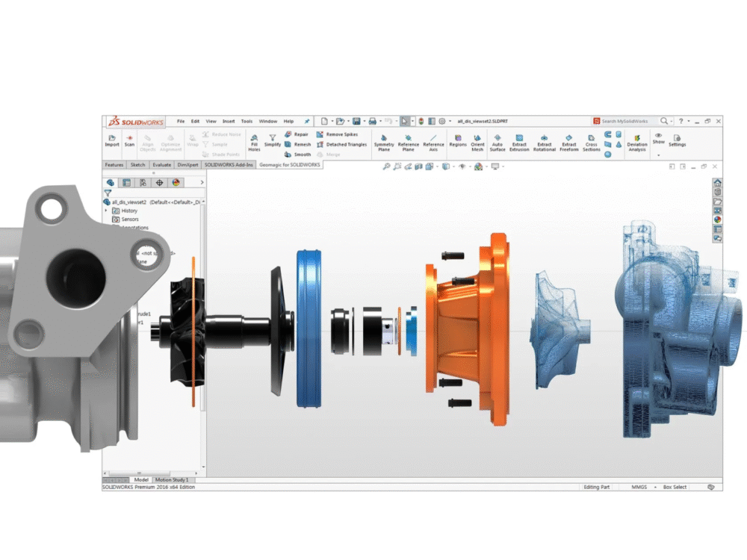Expand the History folder arrow
The image size is (747, 560).
(x=106, y=211)
